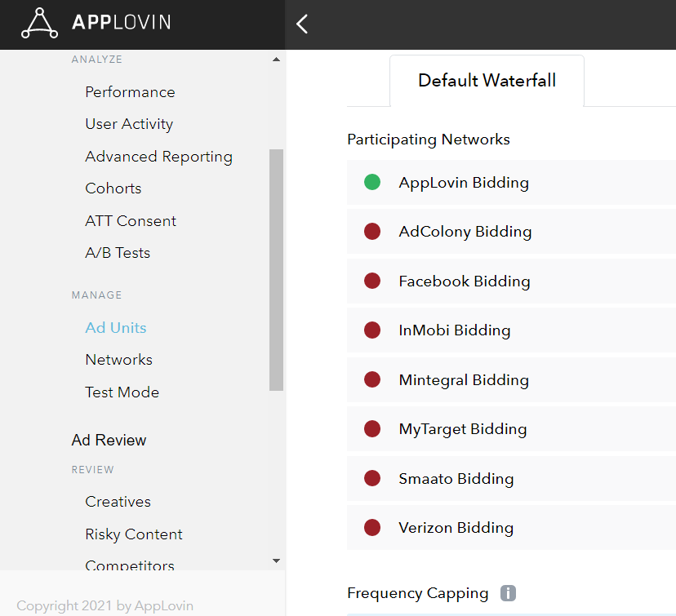Click the AppLovin logo icon
The image size is (676, 616).
point(39,23)
